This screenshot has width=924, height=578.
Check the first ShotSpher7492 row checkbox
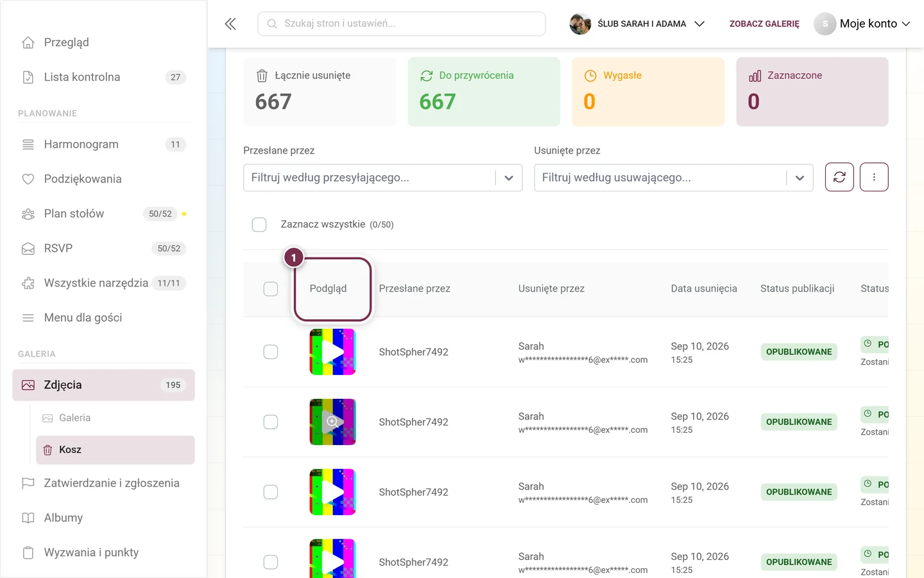point(271,352)
